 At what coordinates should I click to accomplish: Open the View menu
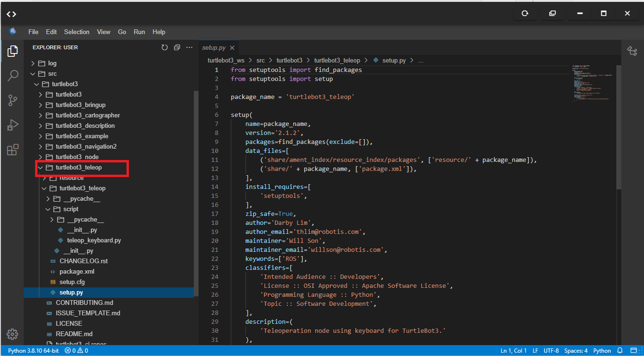(104, 32)
